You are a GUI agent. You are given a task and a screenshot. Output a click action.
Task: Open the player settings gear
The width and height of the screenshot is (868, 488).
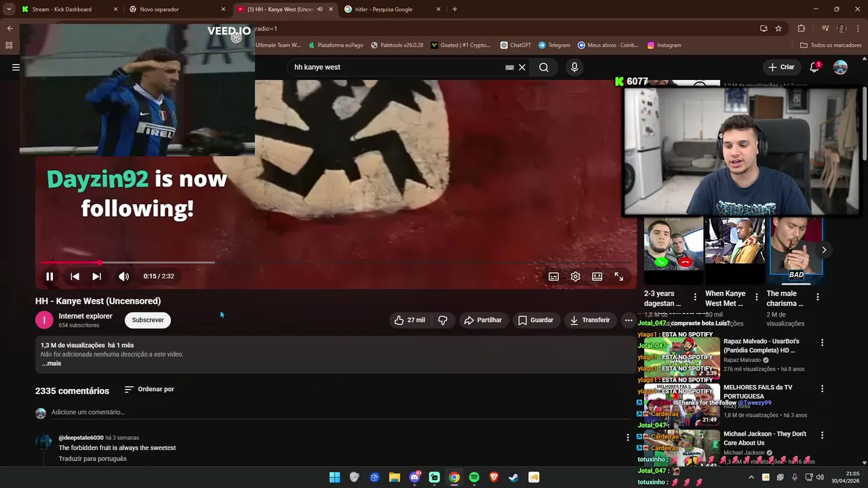[576, 277]
